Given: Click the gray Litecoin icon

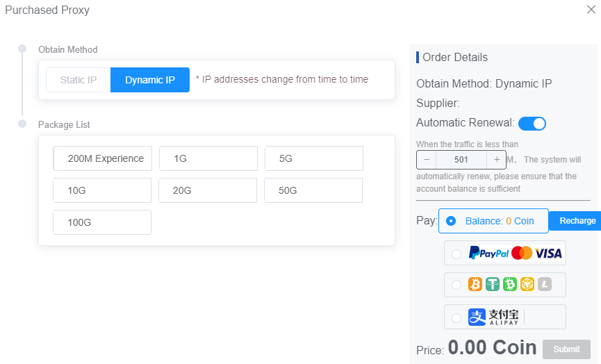Looking at the screenshot, I should (545, 284).
